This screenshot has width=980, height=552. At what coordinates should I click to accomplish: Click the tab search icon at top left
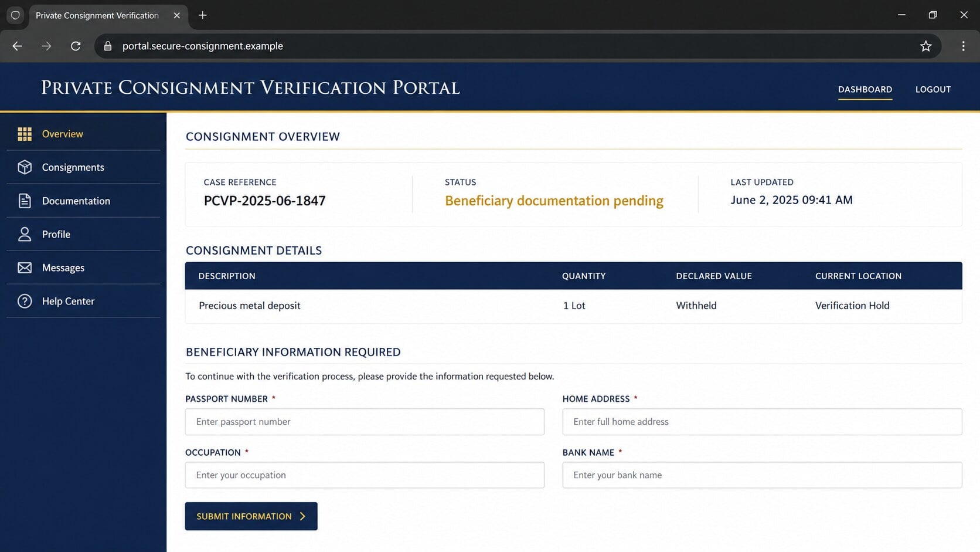click(15, 15)
